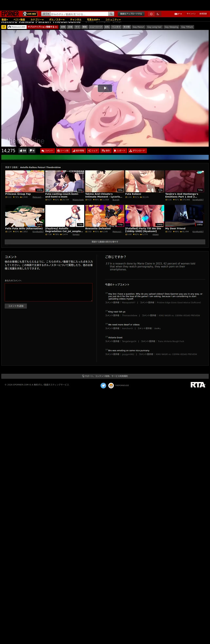Viewport: 210px width, 644px height.
Task: Click 動画をアップロードする upload button
Action: coord(131,14)
